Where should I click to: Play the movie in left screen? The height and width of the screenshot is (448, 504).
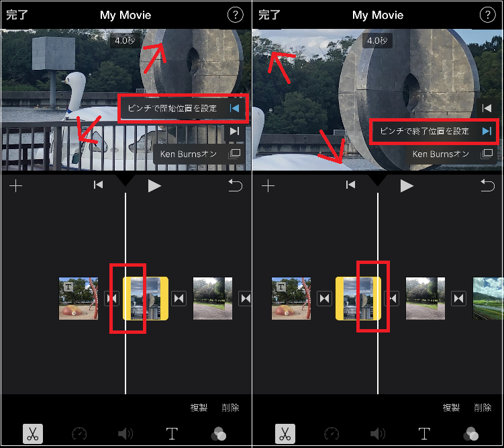(154, 186)
